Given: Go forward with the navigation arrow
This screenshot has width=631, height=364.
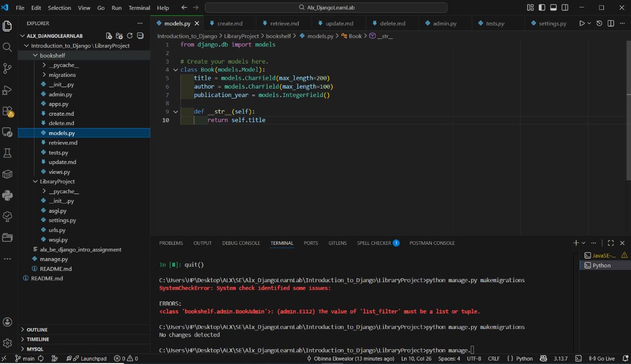Looking at the screenshot, I should (196, 8).
